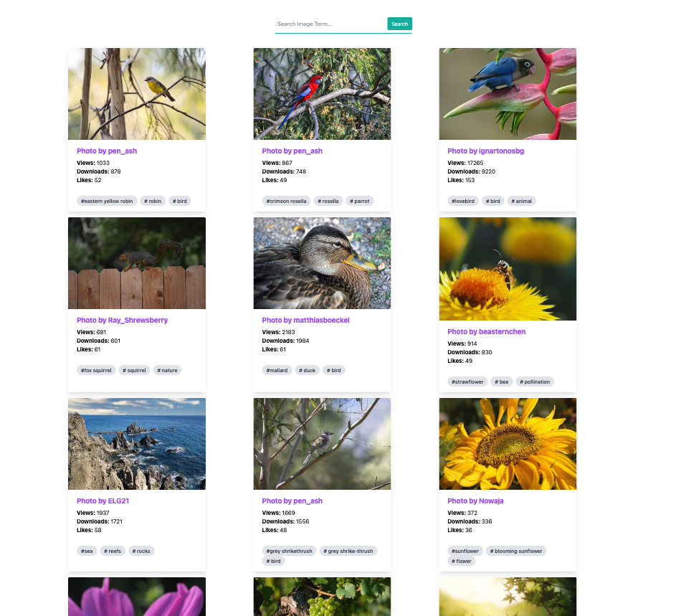
Task: Click 'Photo by Ray_Shrewsberry' title
Action: tap(122, 321)
